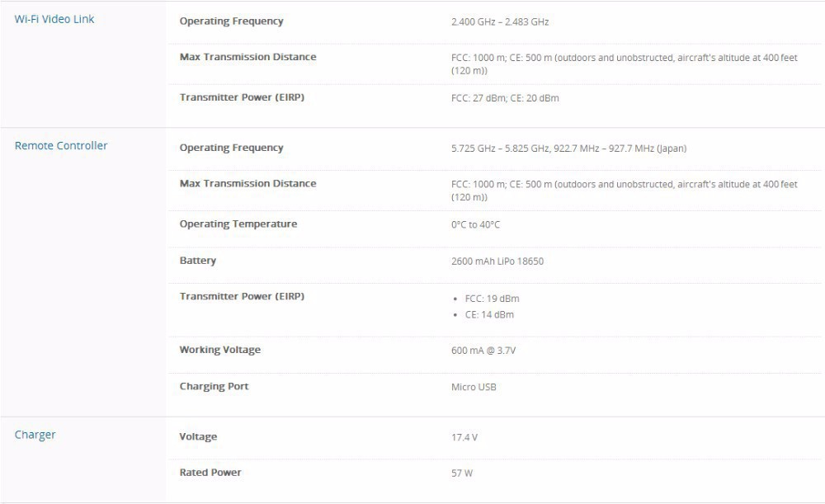Click the 600 mA @ 3.7V value
Viewport: 825px width, 504px height.
483,351
